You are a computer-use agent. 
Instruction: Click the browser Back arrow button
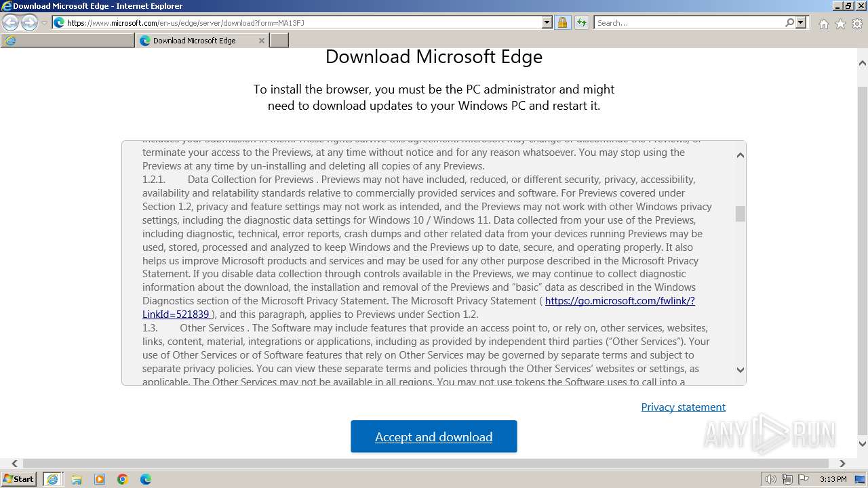(11, 22)
